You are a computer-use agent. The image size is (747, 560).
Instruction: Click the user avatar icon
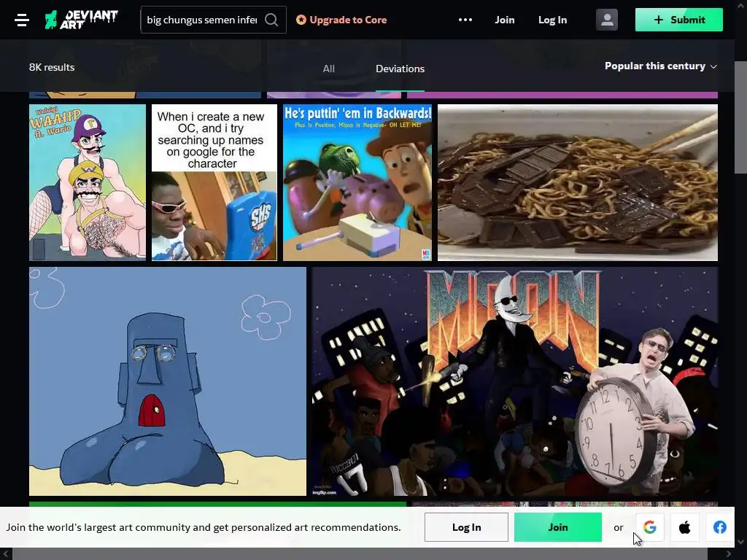pos(606,20)
